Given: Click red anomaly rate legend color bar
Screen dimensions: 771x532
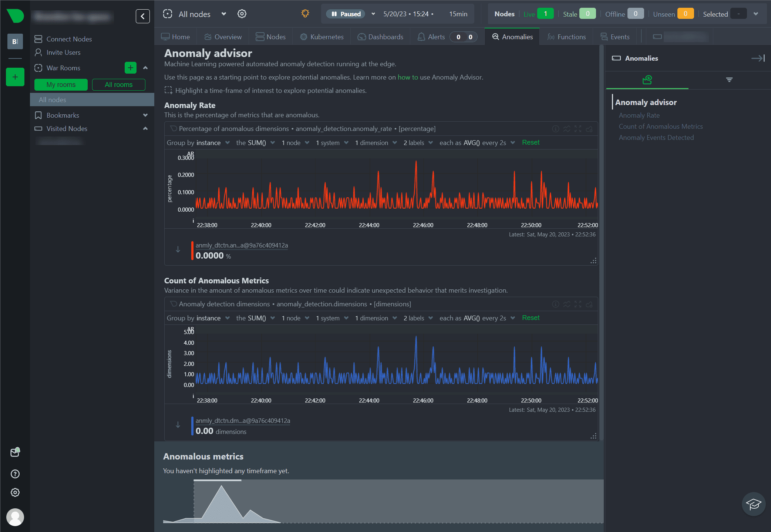Looking at the screenshot, I should click(x=192, y=251).
